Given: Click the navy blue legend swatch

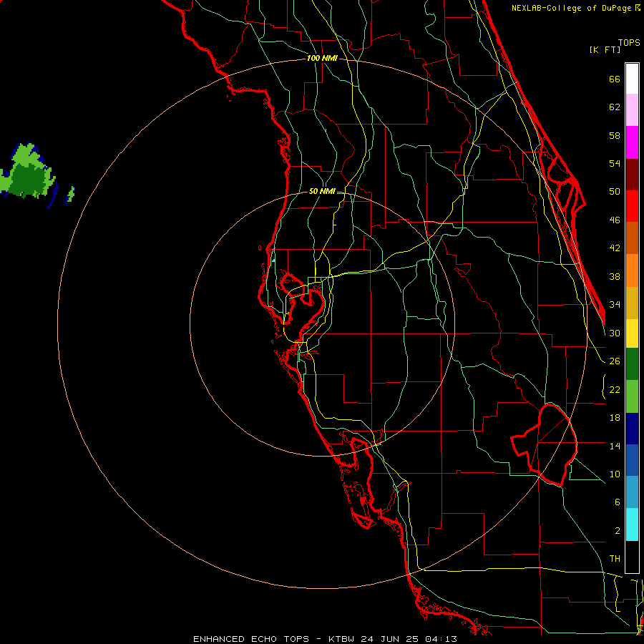Looking at the screenshot, I should click(632, 429).
